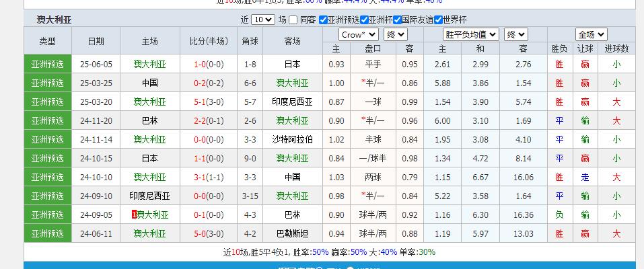
Task: Click the 日本 away team in first row
Action: 292,64
